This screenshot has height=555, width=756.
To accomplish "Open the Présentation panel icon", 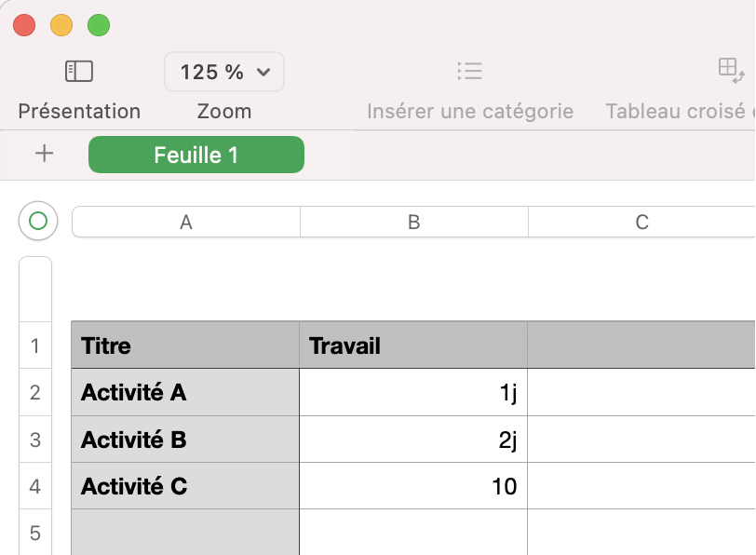I will pyautogui.click(x=80, y=71).
